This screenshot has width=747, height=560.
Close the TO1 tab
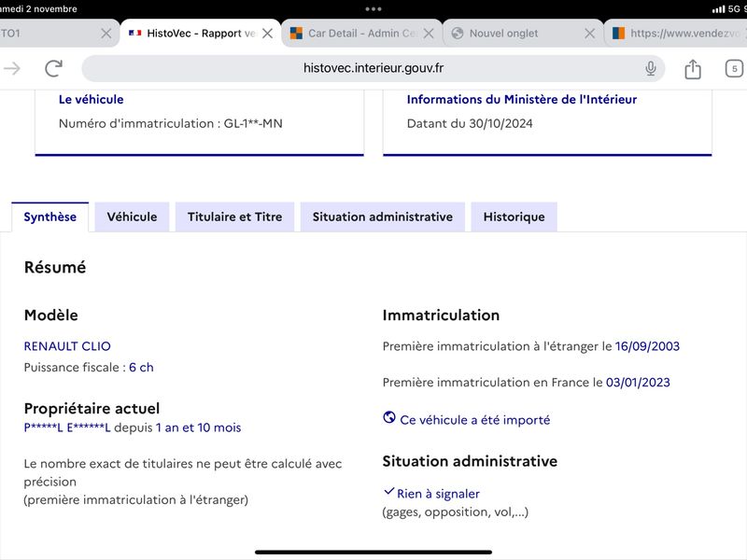coord(106,34)
